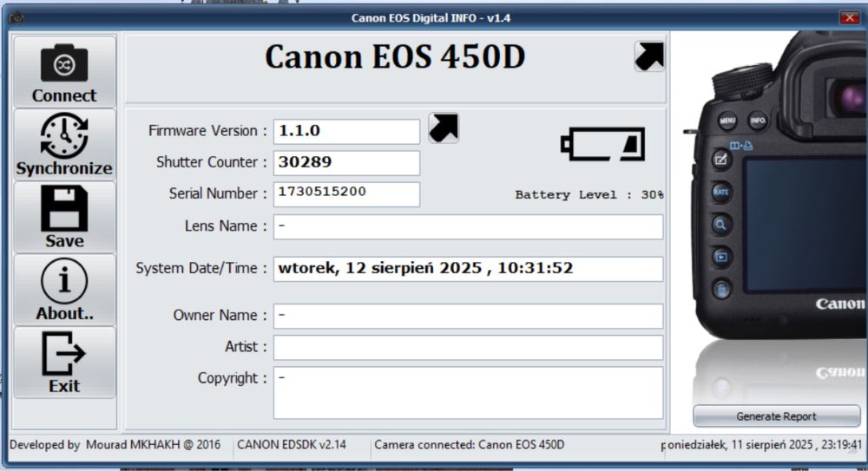This screenshot has width=868, height=471.
Task: Exit the application
Action: pos(64,362)
